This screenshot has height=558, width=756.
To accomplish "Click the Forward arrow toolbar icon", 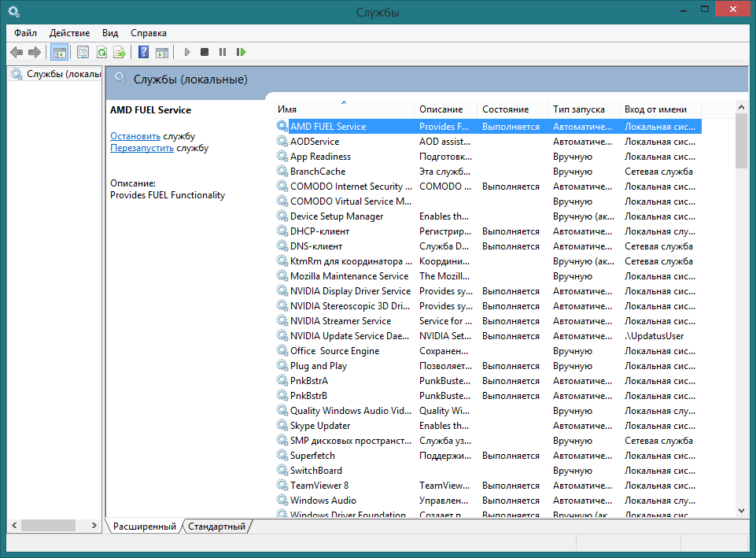I will (35, 52).
